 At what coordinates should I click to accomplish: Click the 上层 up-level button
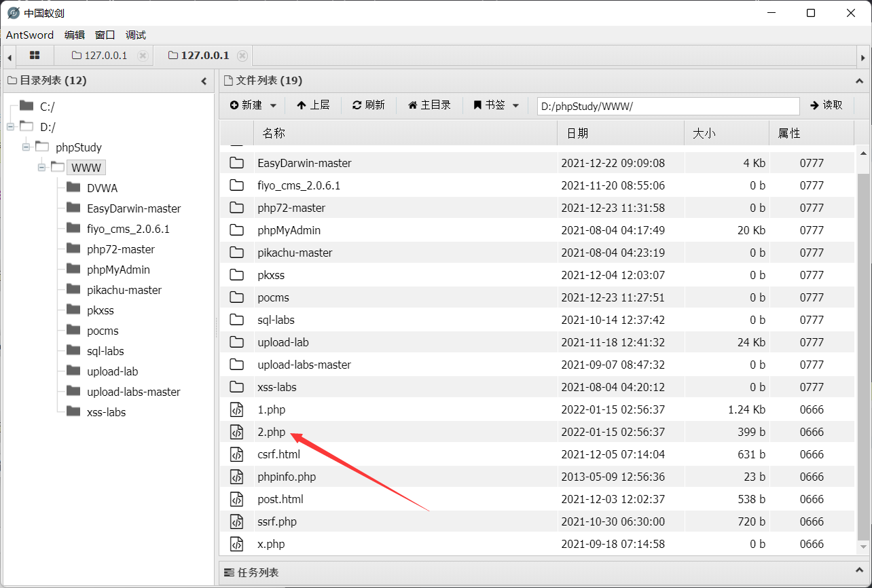313,105
